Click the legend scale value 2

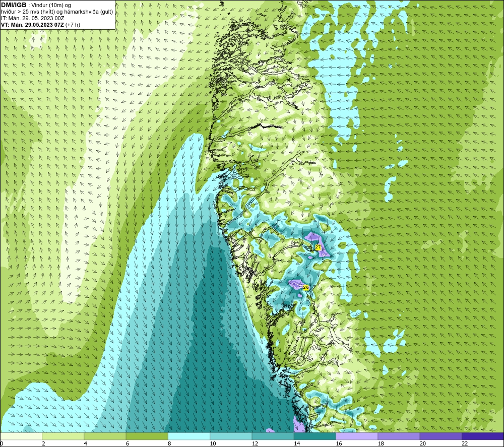(43, 443)
